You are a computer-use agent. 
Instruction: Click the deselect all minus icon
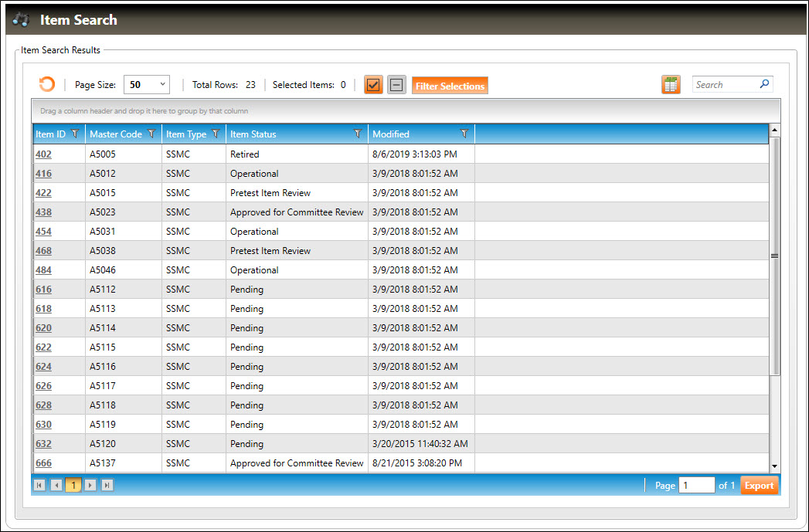pos(396,85)
